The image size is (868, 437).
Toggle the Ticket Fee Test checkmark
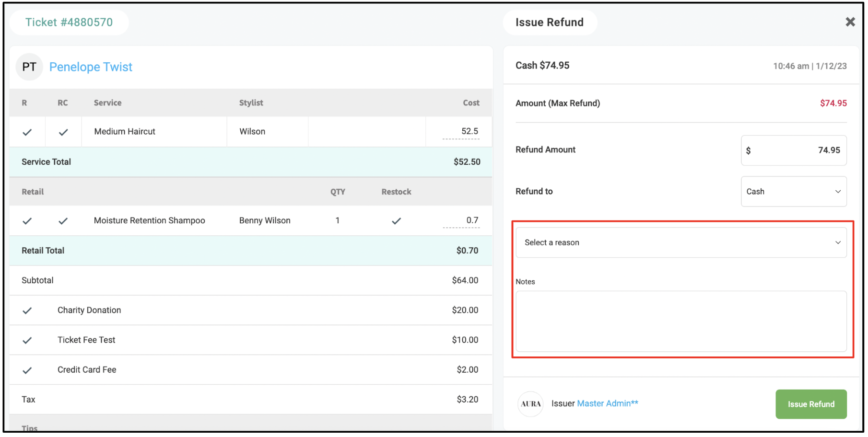point(27,340)
